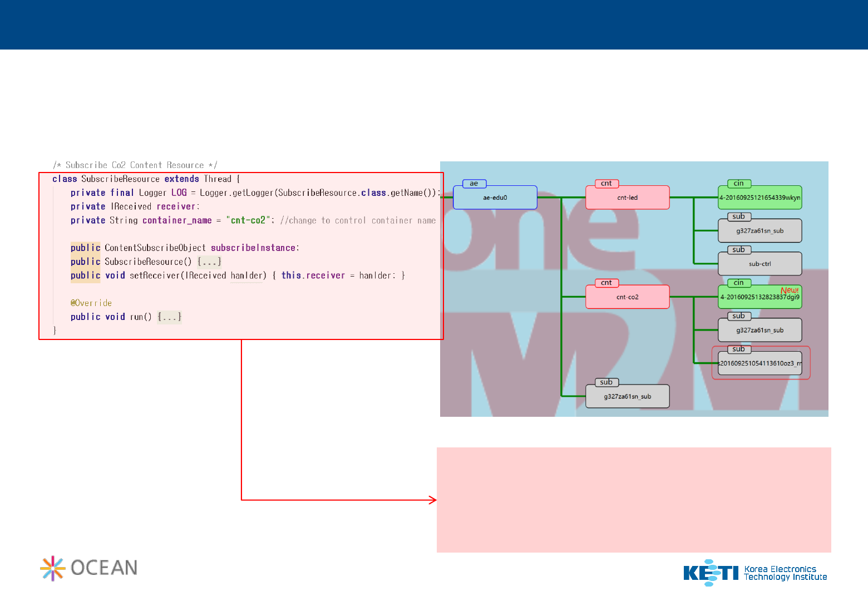Expand the folded SubscribeResource() constructor body
The width and height of the screenshot is (868, 601).
click(209, 262)
